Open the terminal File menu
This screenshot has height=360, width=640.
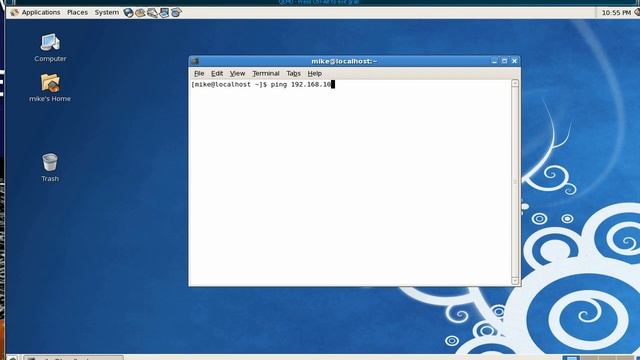click(x=199, y=73)
